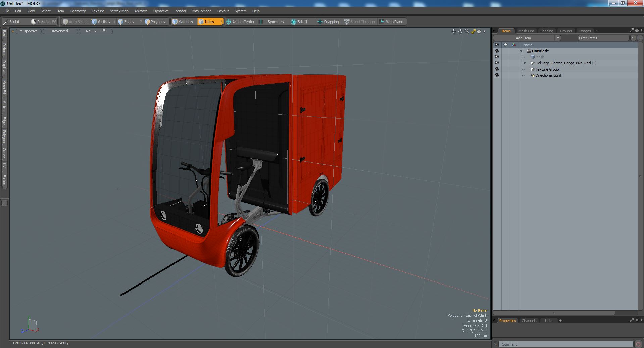The image size is (644, 348).
Task: Hide the Texture Group item
Action: click(497, 69)
